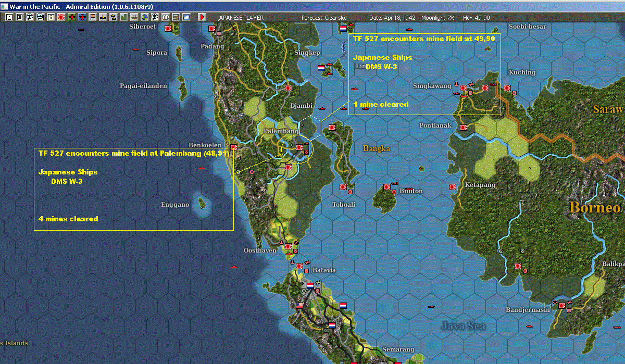The width and height of the screenshot is (625, 364).
Task: Click the Borneo map label
Action: point(594,207)
